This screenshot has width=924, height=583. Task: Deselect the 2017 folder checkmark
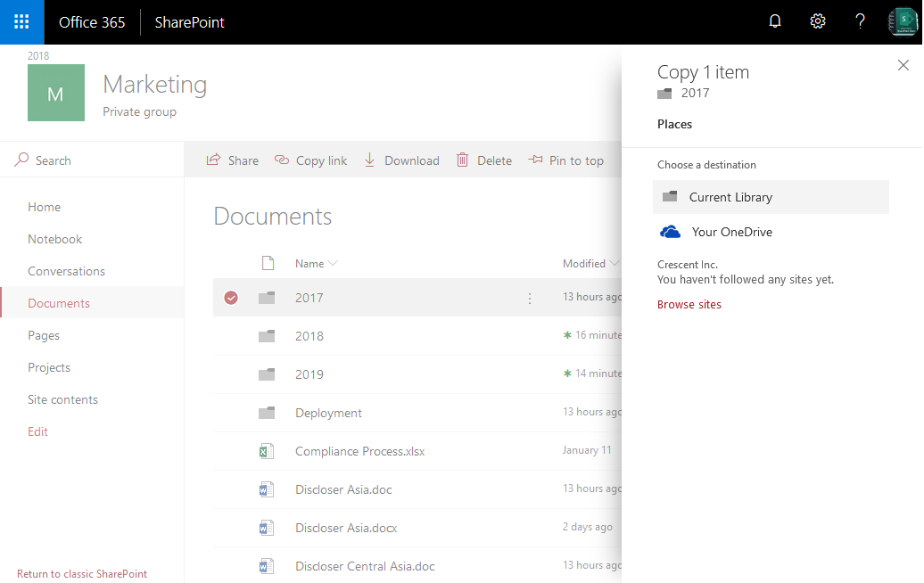tap(231, 298)
